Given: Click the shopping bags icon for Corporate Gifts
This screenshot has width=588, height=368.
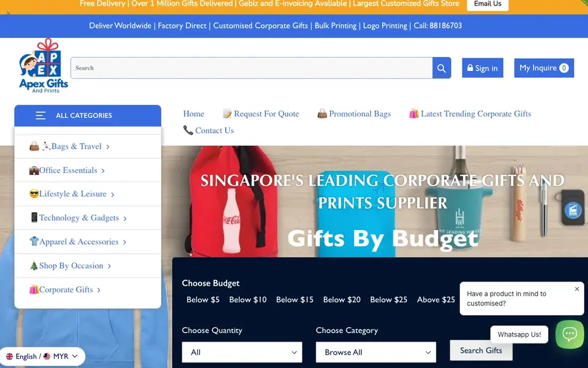Looking at the screenshot, I should tap(34, 289).
